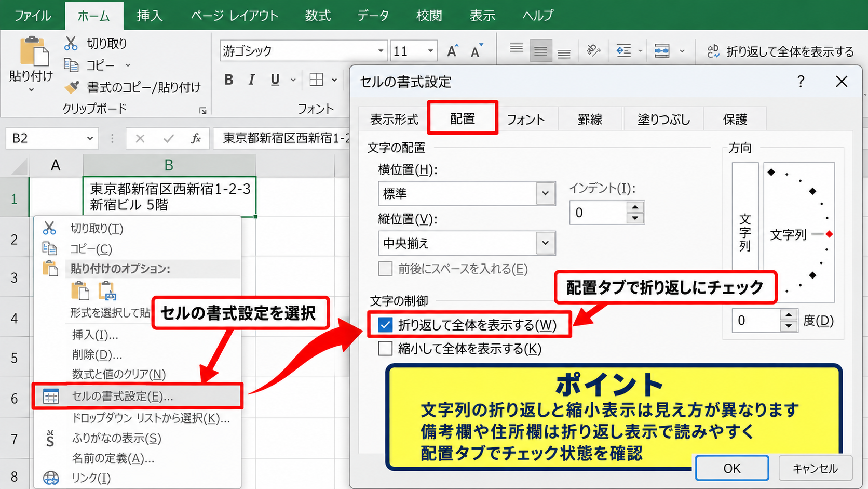Switch to the 表示形式 dialog tab
Image resolution: width=868 pixels, height=489 pixels.
click(x=394, y=120)
